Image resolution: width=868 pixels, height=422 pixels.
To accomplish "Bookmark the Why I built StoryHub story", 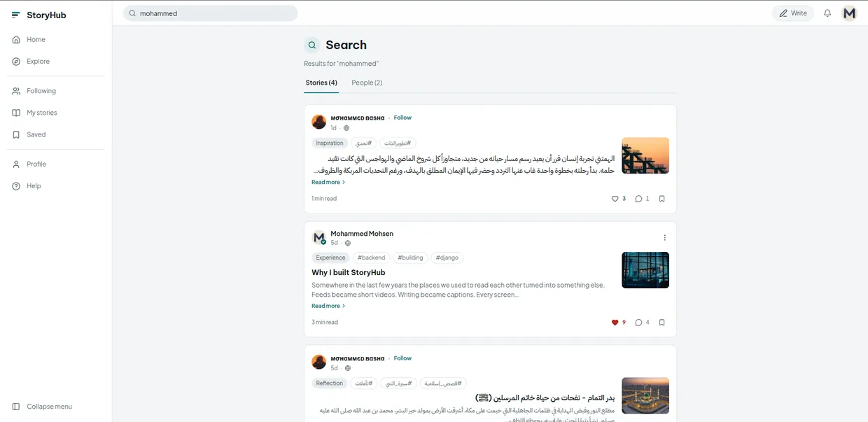I will 662,323.
